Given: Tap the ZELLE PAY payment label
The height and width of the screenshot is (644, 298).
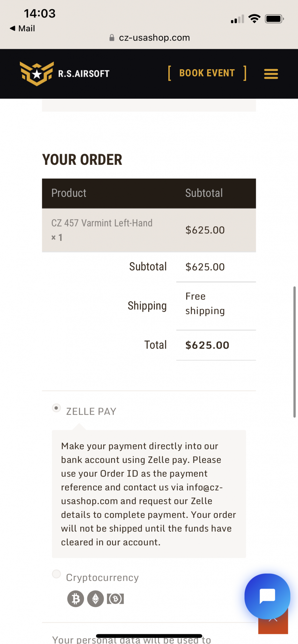Looking at the screenshot, I should click(91, 412).
